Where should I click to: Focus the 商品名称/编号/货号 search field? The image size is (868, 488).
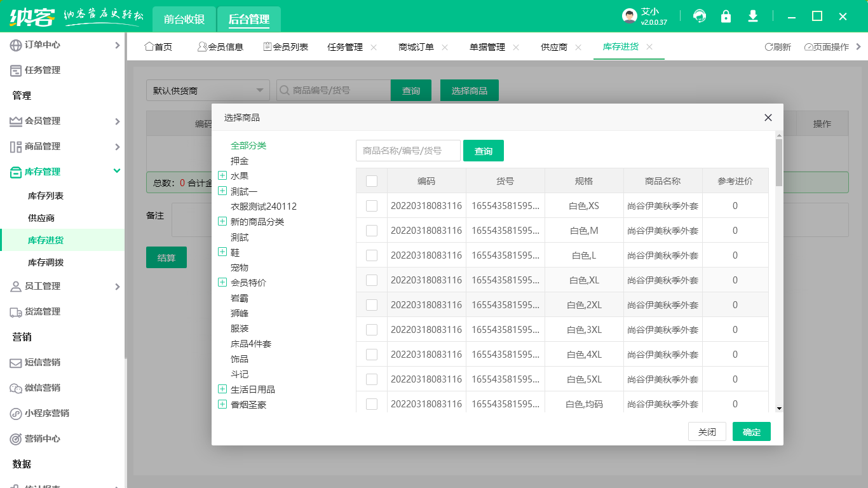click(408, 151)
